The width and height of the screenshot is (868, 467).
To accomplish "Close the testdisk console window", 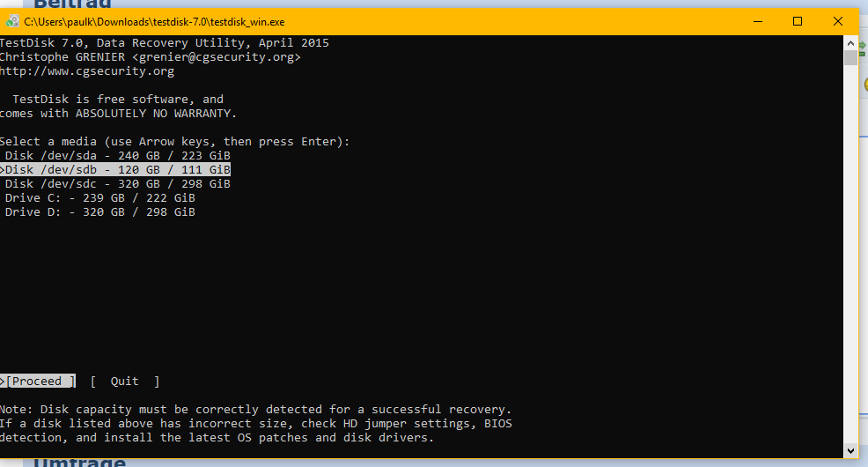I will point(838,22).
